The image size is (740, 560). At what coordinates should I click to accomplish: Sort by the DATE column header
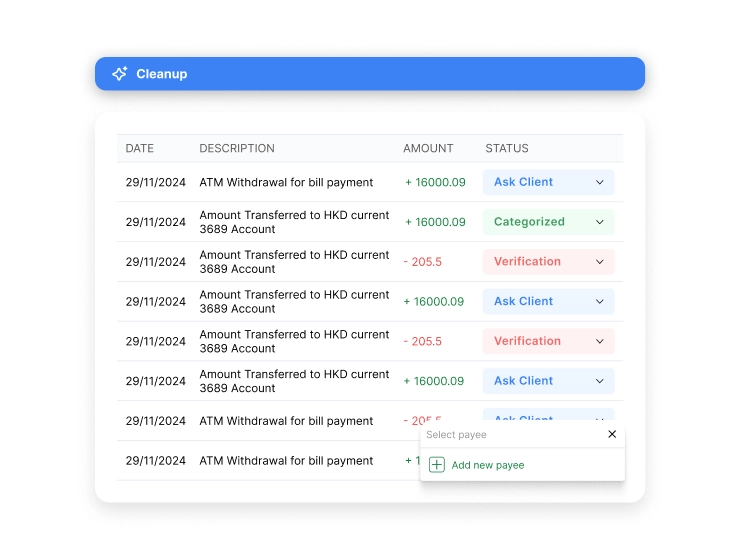tap(140, 148)
